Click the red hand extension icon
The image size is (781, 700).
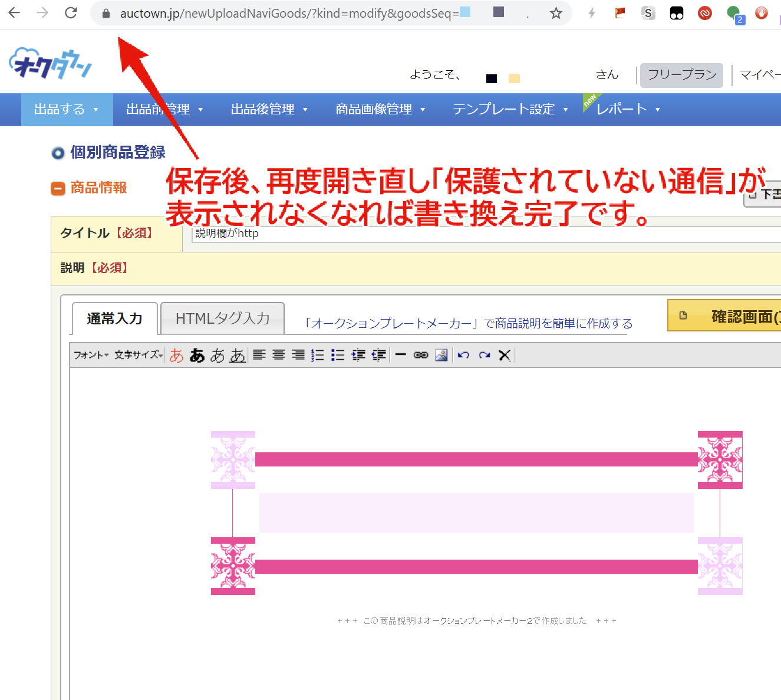click(762, 12)
